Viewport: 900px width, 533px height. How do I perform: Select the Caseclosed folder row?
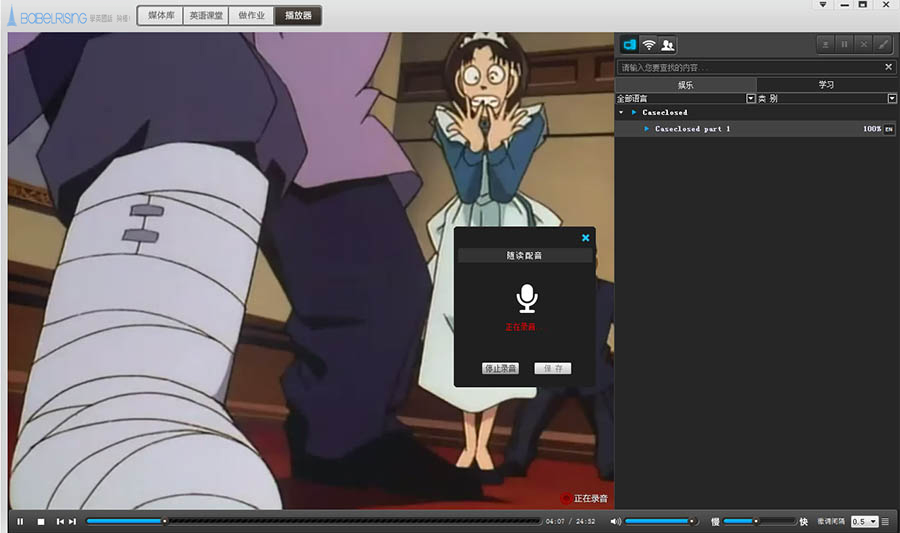(x=756, y=112)
